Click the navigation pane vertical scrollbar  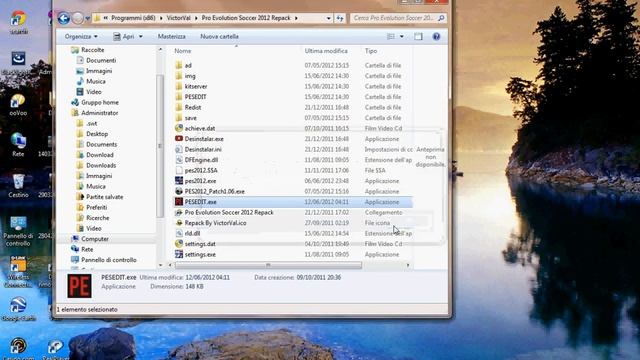(x=160, y=145)
